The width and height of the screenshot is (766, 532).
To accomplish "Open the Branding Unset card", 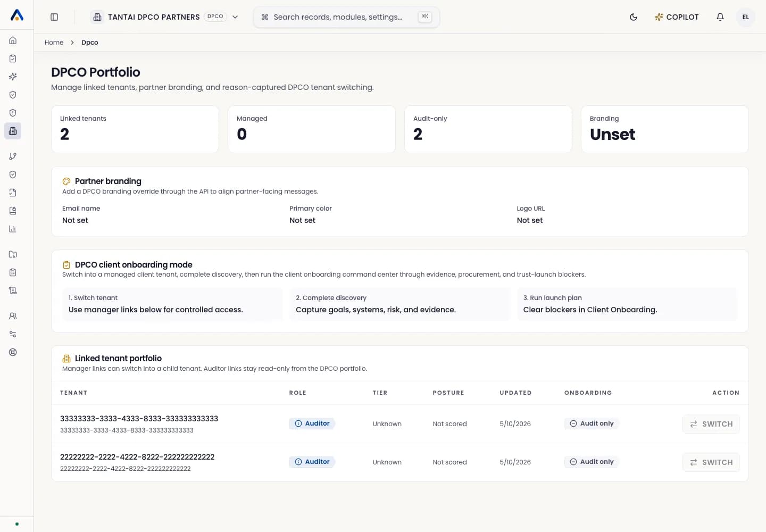I will point(665,129).
